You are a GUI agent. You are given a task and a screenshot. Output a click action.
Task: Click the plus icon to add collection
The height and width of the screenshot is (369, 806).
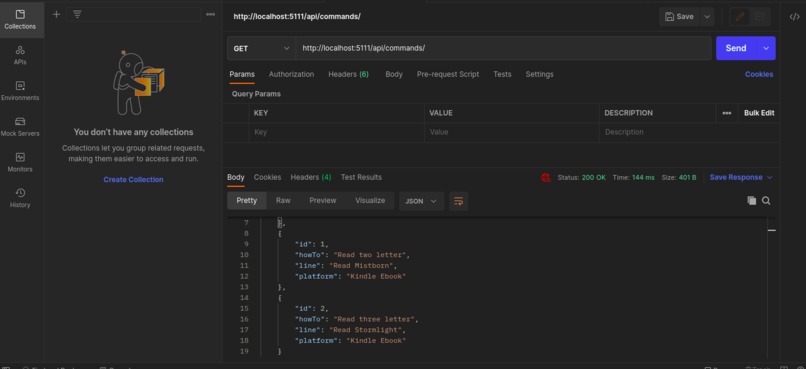(57, 14)
